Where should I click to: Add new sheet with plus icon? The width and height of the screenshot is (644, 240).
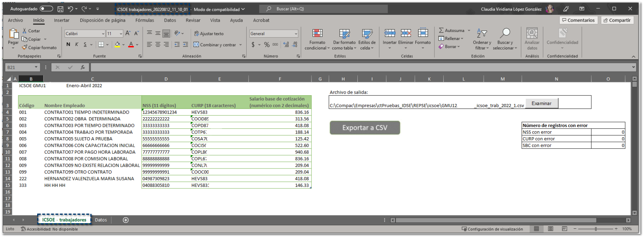(126, 220)
